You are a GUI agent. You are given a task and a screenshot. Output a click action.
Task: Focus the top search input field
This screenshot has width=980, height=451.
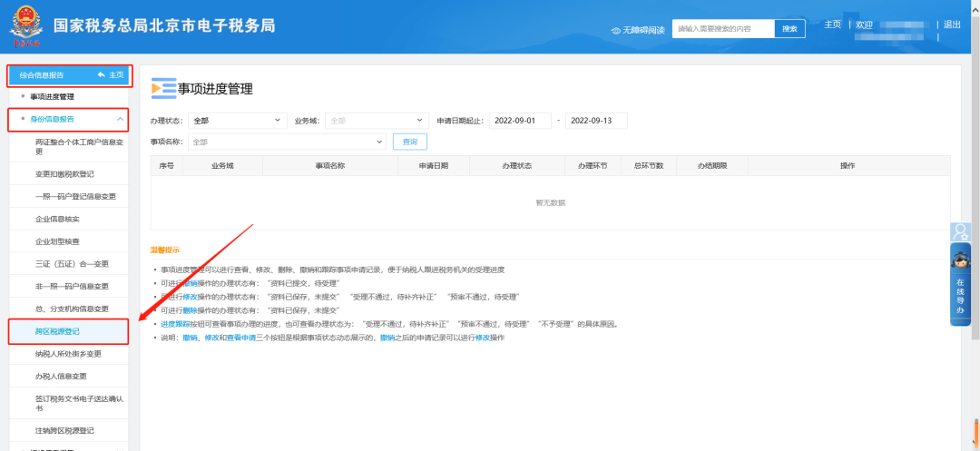coord(723,29)
